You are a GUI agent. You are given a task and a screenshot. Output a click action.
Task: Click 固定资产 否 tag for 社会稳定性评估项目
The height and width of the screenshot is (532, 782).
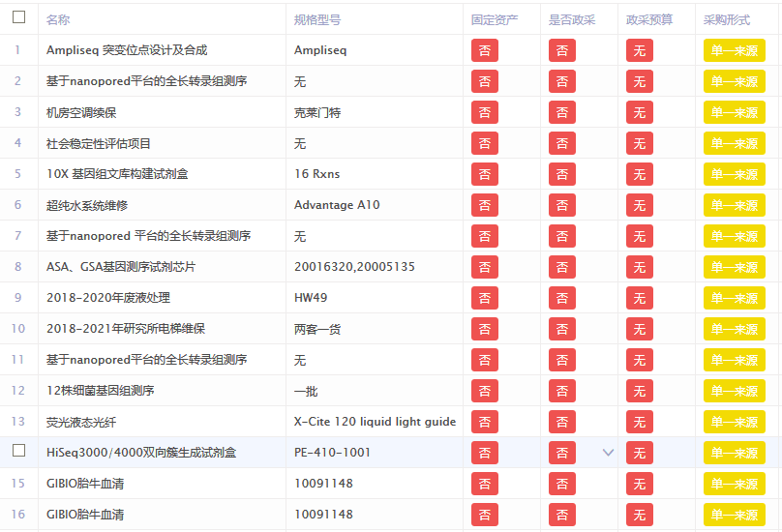(x=485, y=143)
